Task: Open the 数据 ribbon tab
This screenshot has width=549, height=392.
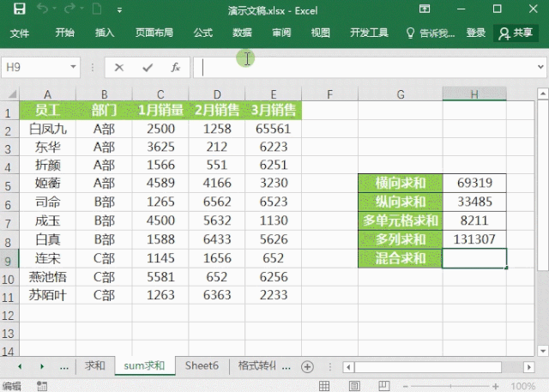Action: coord(242,33)
